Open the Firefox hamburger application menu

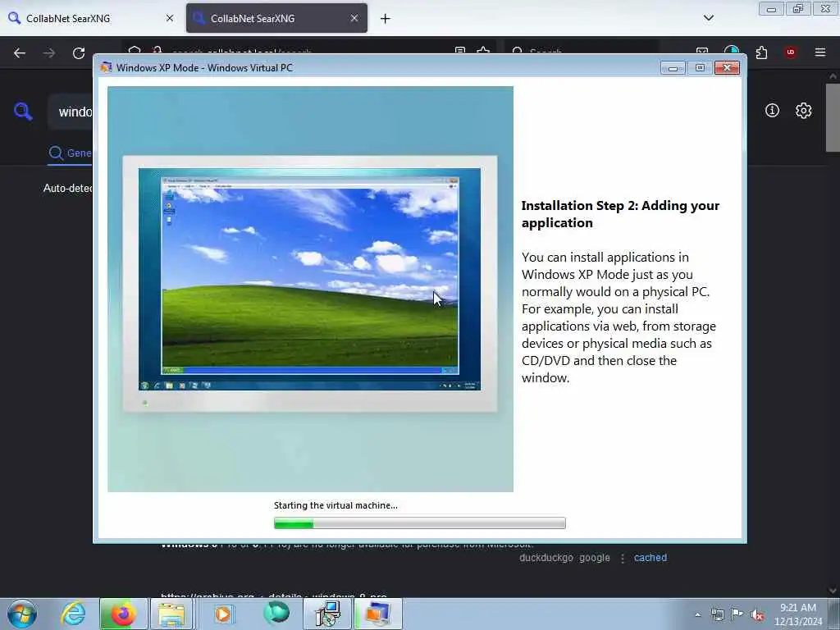coord(819,52)
